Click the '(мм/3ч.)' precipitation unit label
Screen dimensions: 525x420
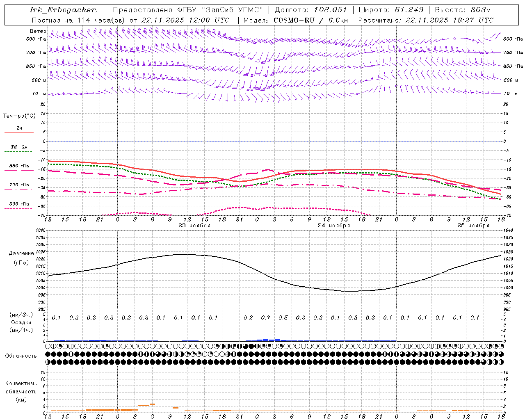pyautogui.click(x=21, y=315)
